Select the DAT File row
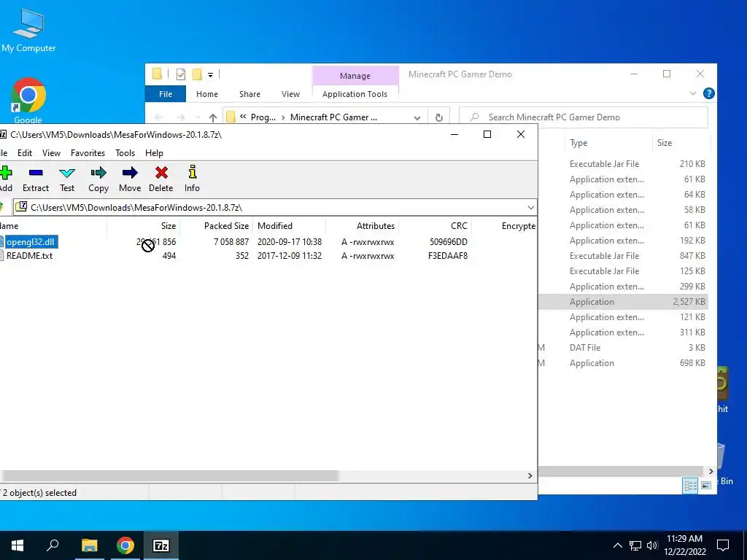747x560 pixels. [x=623, y=348]
